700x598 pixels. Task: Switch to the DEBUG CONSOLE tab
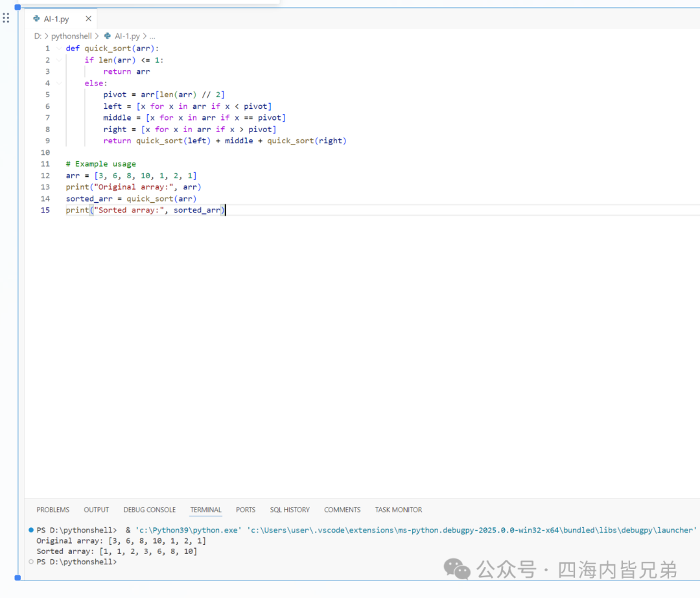(150, 510)
